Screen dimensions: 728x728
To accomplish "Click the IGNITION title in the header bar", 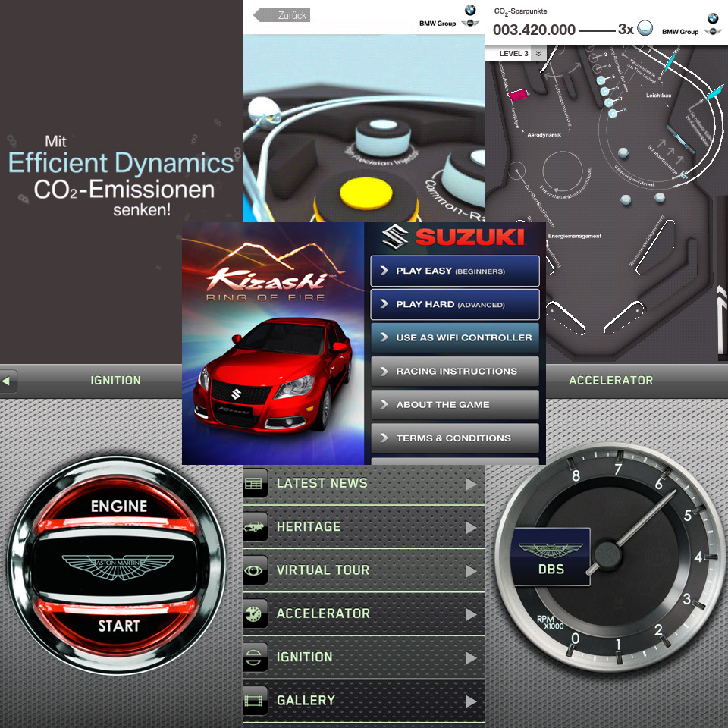I will pyautogui.click(x=115, y=380).
